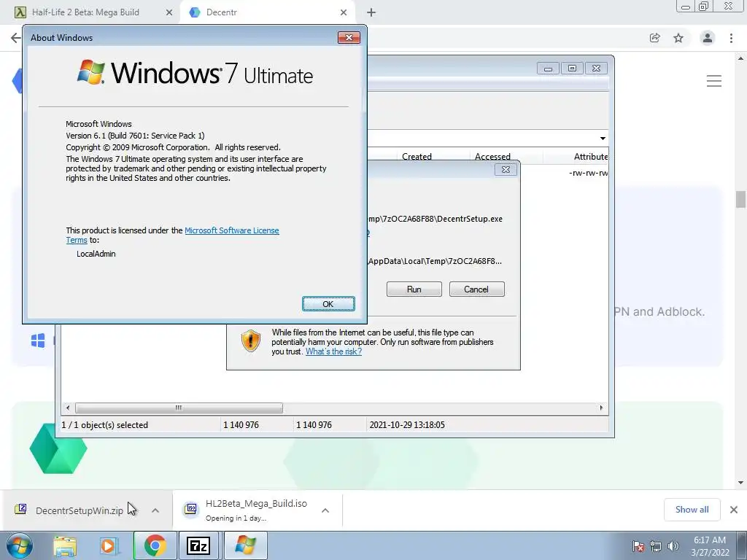Switch to the Decentr tab

point(222,12)
